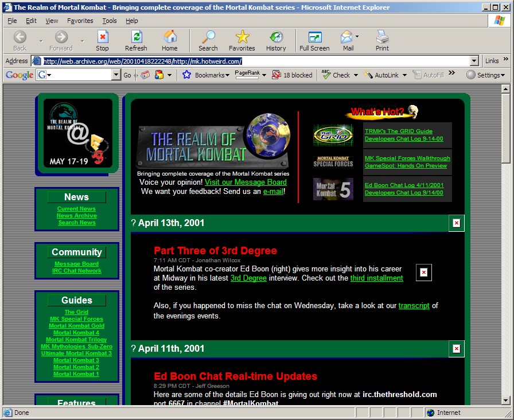Screen dimensions: 514x420
Task: Open the Mail button dropdown arrow
Action: point(357,36)
